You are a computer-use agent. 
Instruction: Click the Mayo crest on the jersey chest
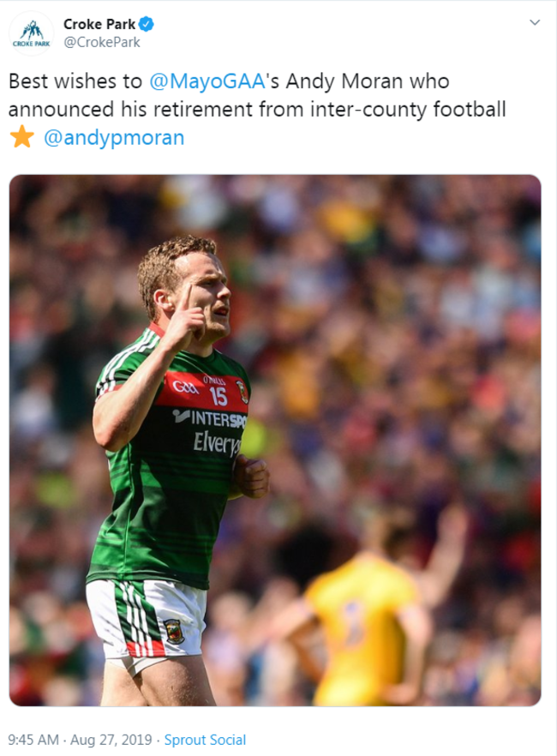[x=242, y=391]
